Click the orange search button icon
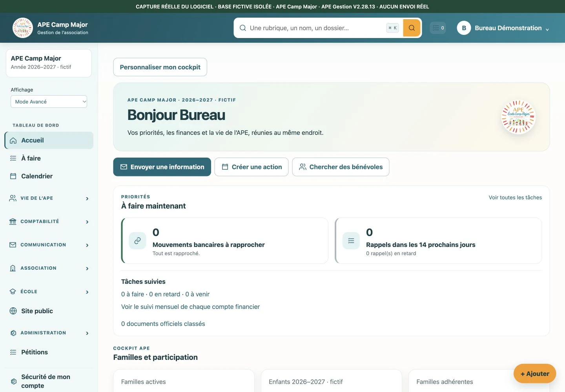Image resolution: width=565 pixels, height=392 pixels. (x=412, y=28)
